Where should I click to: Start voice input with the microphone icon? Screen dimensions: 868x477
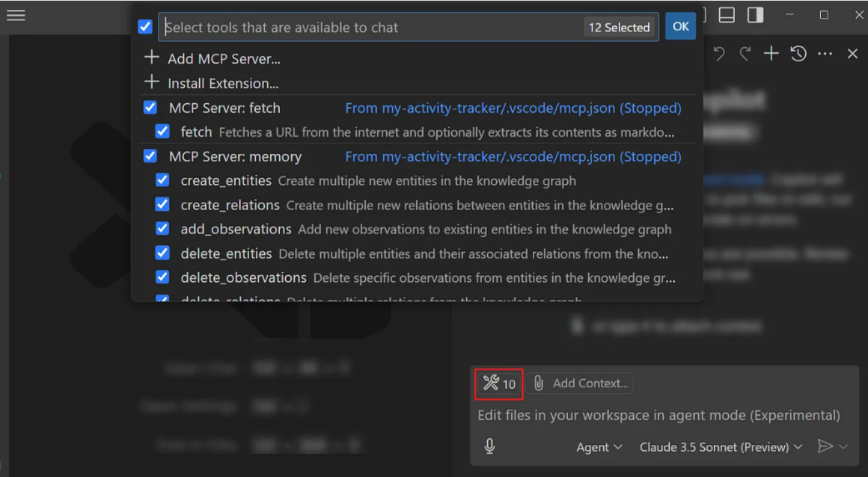coord(489,446)
